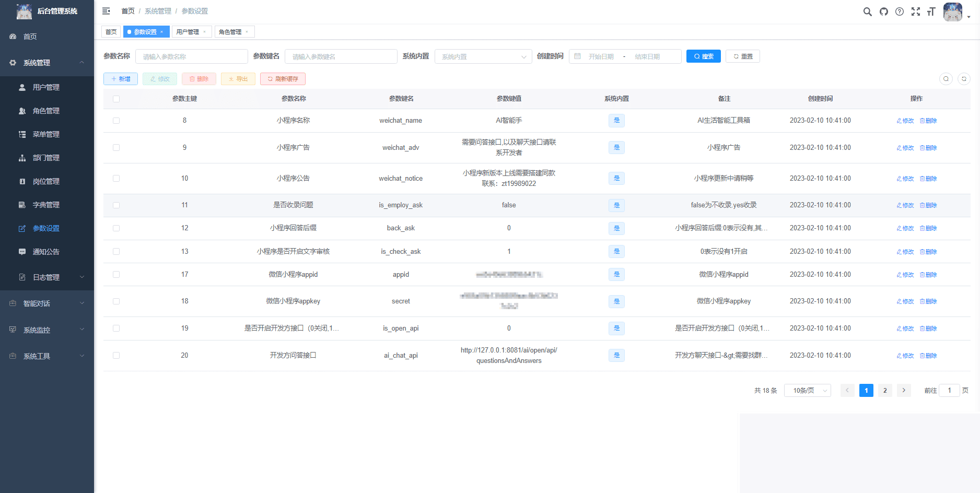Check the row checkbox for weichat_name
980x493 pixels.
pos(116,120)
